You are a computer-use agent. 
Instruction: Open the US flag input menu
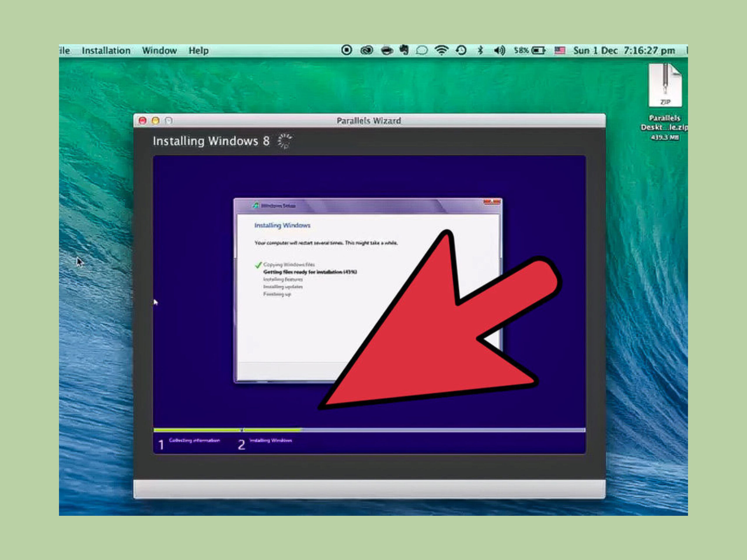560,50
